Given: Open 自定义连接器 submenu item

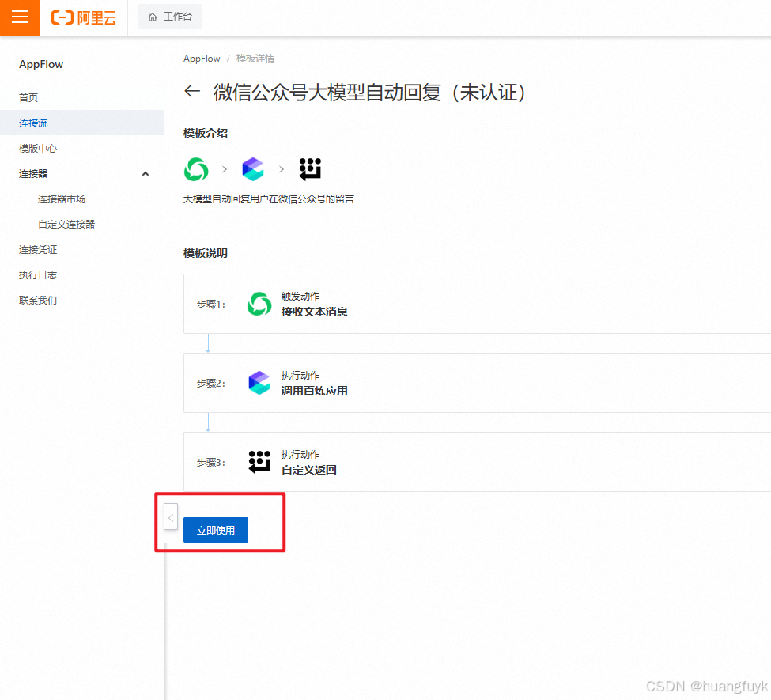Looking at the screenshot, I should point(66,225).
